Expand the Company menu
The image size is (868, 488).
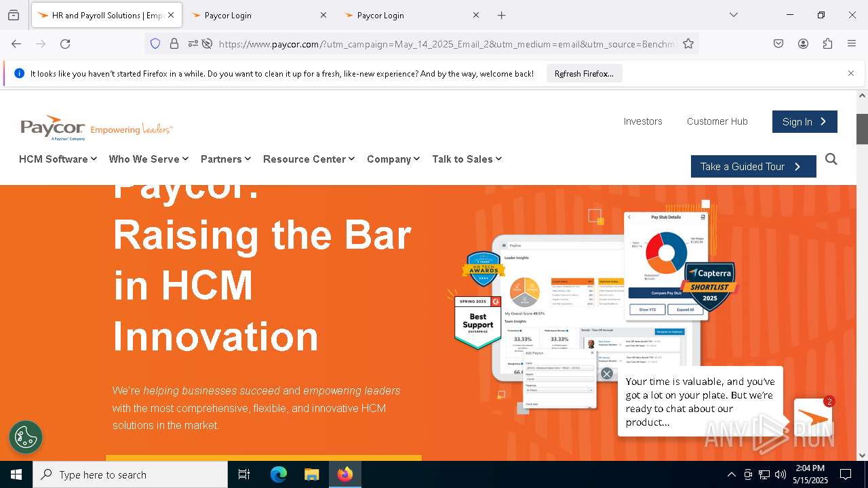tap(393, 159)
